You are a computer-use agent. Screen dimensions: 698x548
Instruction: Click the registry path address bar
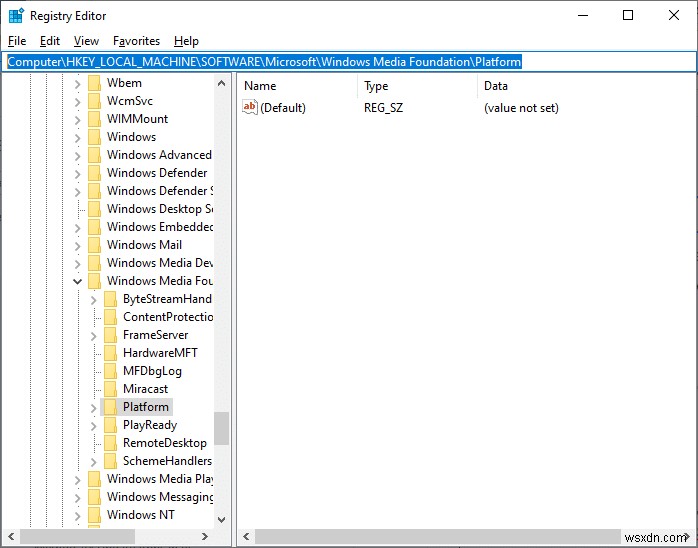click(x=349, y=62)
